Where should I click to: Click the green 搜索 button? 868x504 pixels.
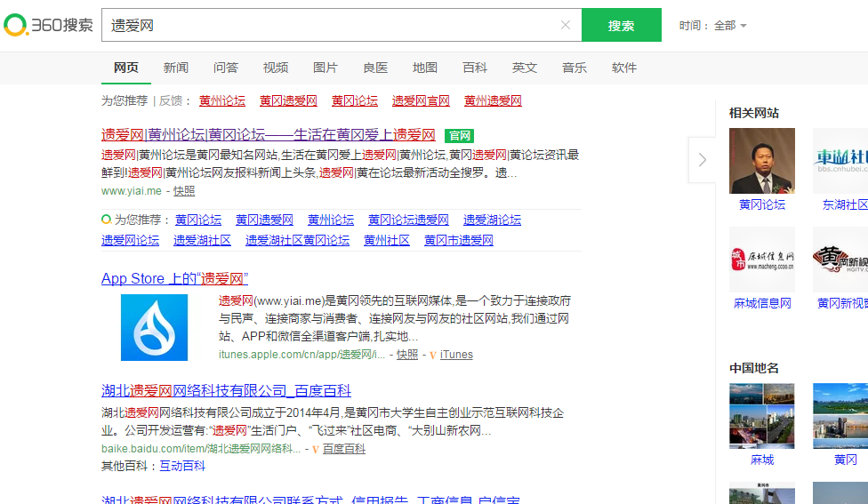pos(621,25)
